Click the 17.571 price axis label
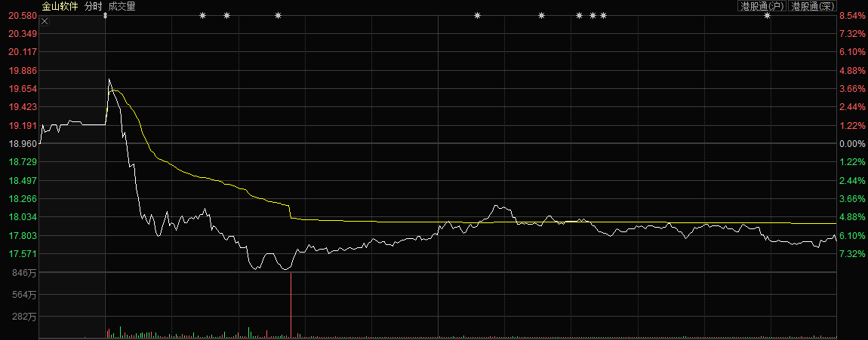Screen dimensions: 868x340 [23, 254]
